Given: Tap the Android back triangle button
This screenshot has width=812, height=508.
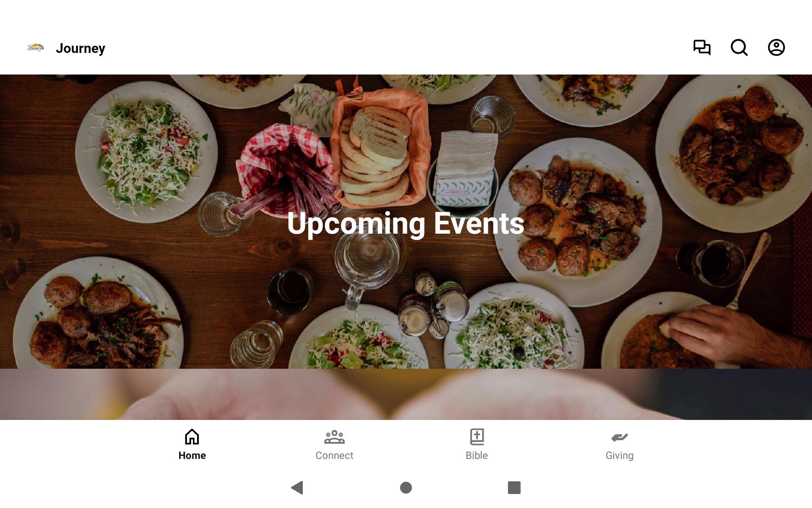Looking at the screenshot, I should [x=297, y=488].
